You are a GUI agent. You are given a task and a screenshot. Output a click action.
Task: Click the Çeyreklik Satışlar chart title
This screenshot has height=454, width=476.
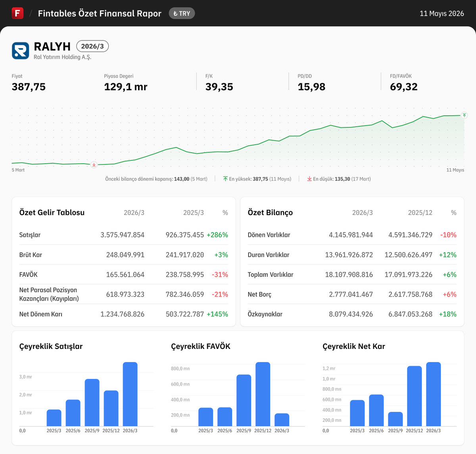51,346
